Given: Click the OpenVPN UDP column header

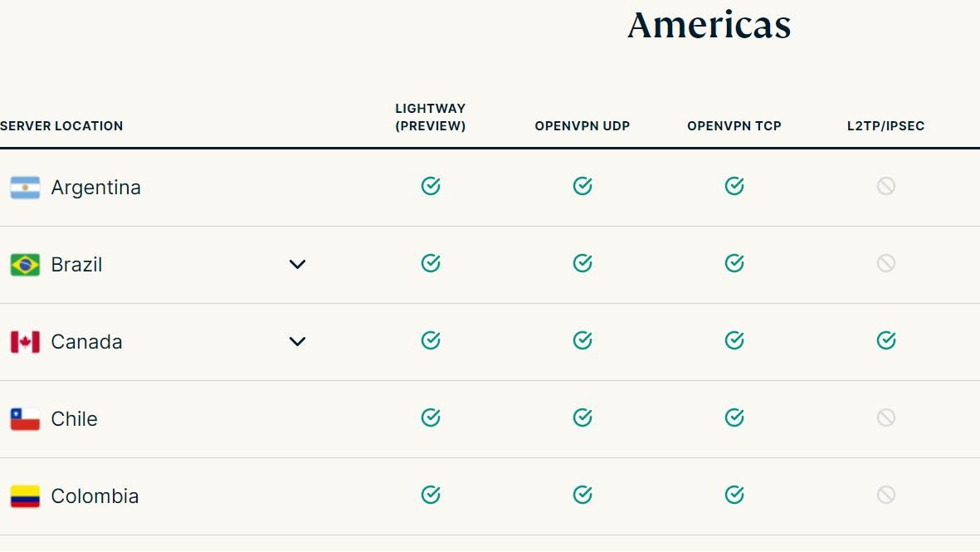Looking at the screenshot, I should 582,126.
